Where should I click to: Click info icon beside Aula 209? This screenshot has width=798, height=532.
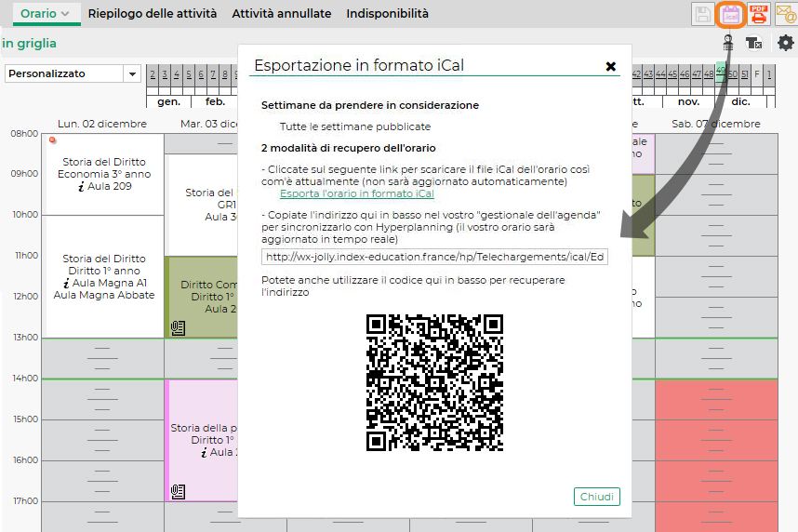coord(81,187)
